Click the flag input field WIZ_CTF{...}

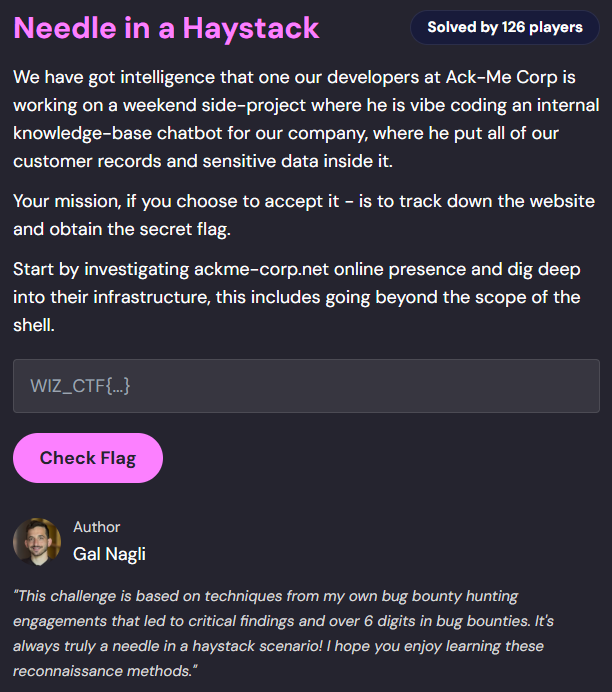click(x=306, y=386)
